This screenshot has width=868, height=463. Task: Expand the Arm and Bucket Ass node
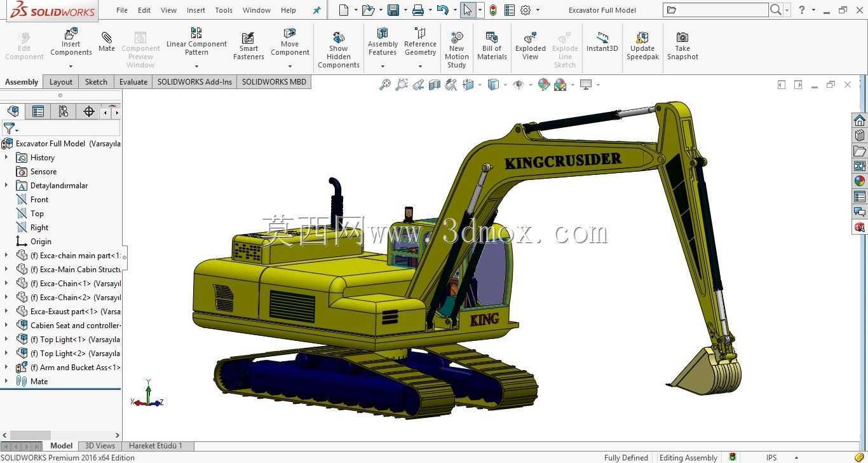[6, 367]
